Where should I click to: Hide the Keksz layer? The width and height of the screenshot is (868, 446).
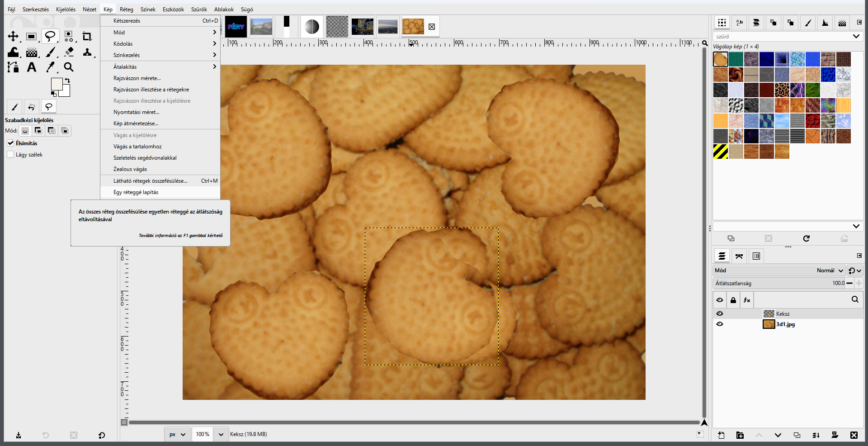pos(720,313)
